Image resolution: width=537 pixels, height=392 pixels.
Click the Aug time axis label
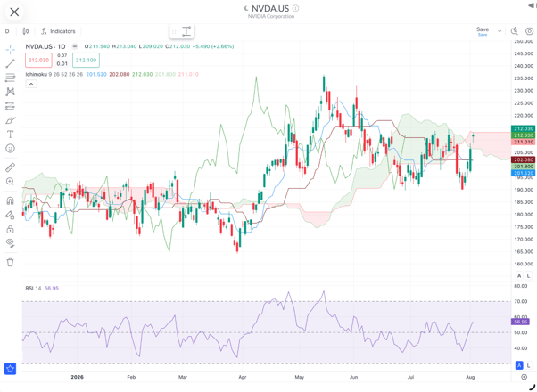(470, 377)
